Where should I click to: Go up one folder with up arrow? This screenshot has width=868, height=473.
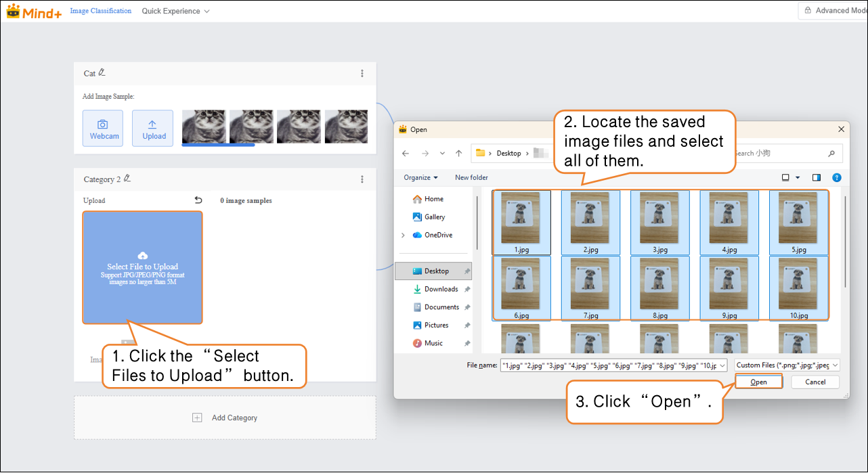[x=459, y=154]
